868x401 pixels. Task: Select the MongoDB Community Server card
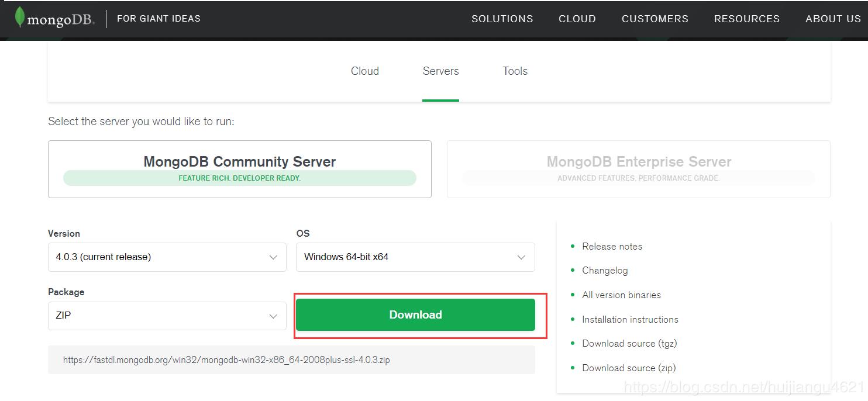coord(239,169)
